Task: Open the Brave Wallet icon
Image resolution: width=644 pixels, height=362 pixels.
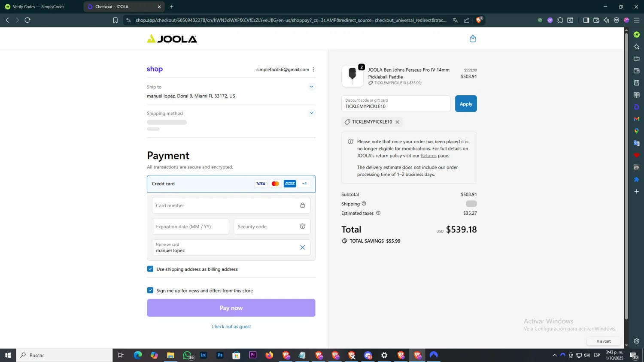Action: tap(596, 20)
